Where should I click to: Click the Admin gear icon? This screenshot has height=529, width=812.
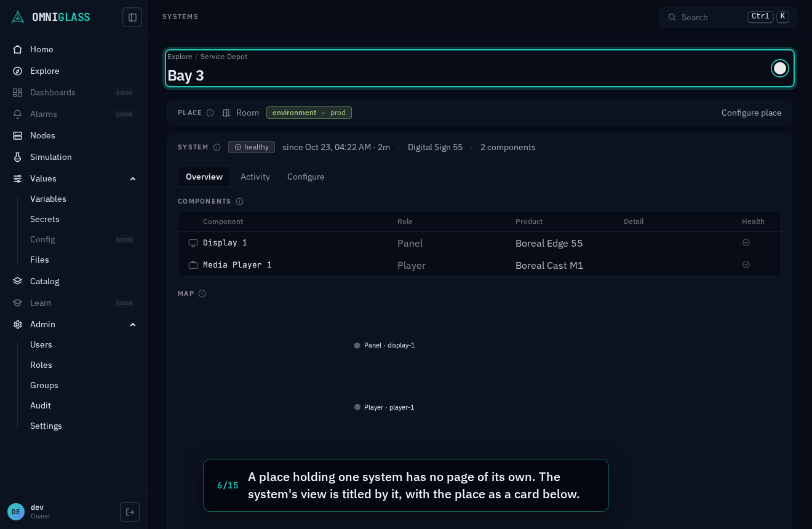click(x=18, y=324)
